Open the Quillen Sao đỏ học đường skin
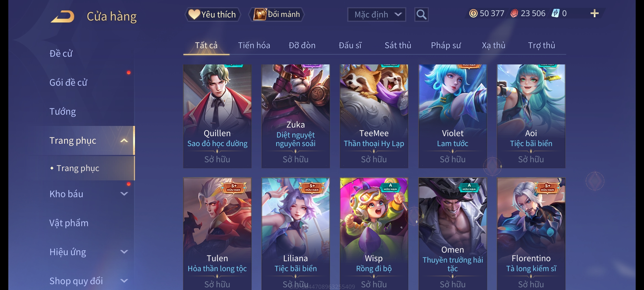The height and width of the screenshot is (290, 644). click(x=217, y=116)
